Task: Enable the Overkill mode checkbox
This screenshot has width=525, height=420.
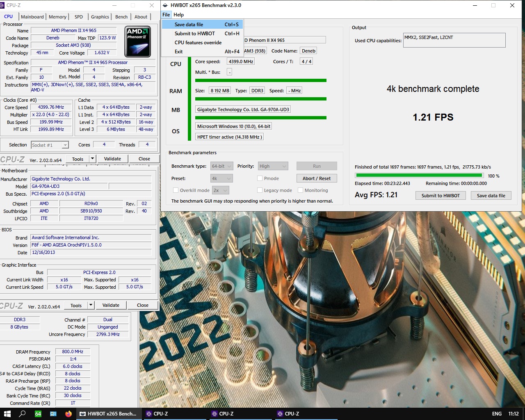Action: pos(176,190)
